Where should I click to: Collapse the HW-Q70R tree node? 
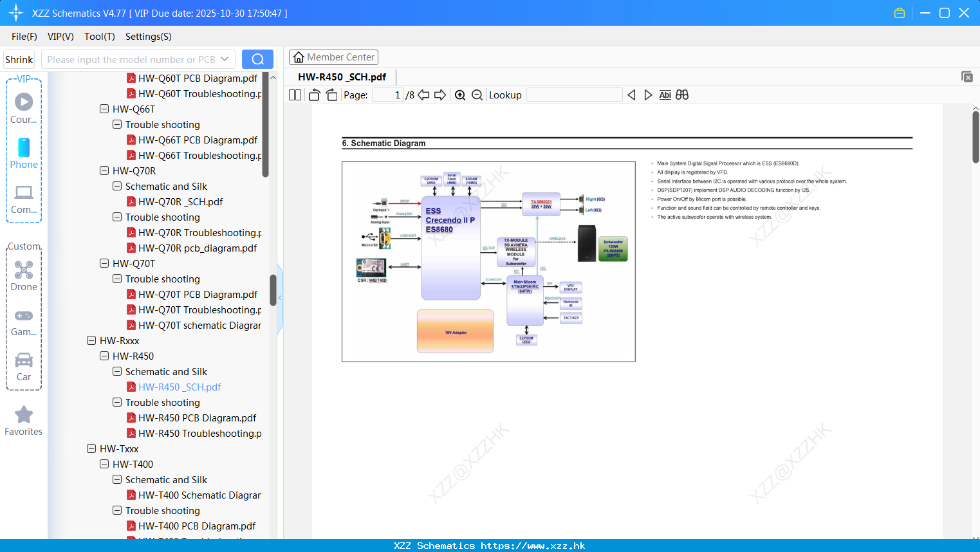pyautogui.click(x=104, y=171)
